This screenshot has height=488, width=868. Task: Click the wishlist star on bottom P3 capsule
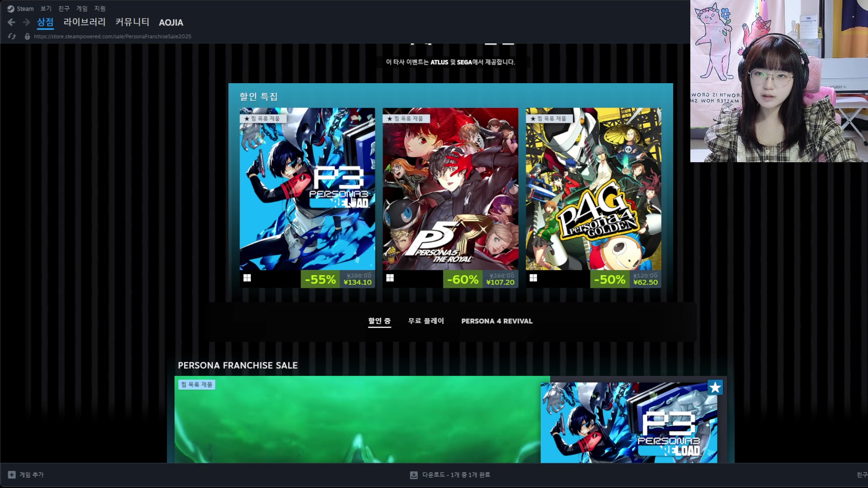pyautogui.click(x=715, y=387)
